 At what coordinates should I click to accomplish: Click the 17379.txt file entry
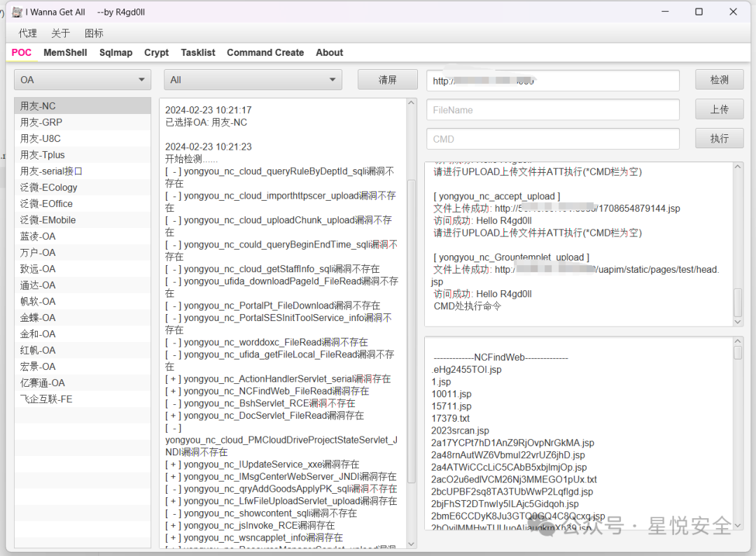coord(450,418)
